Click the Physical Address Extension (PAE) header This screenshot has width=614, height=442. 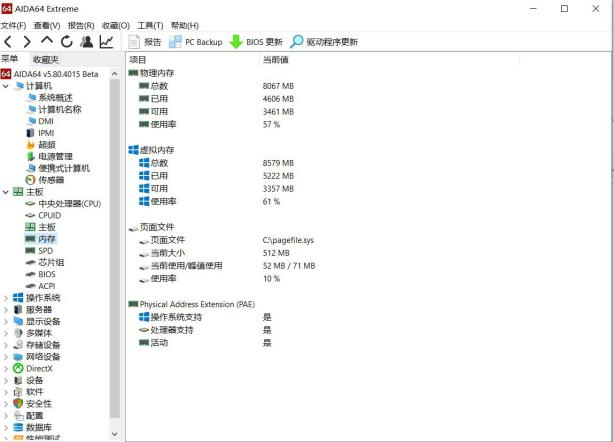(197, 304)
